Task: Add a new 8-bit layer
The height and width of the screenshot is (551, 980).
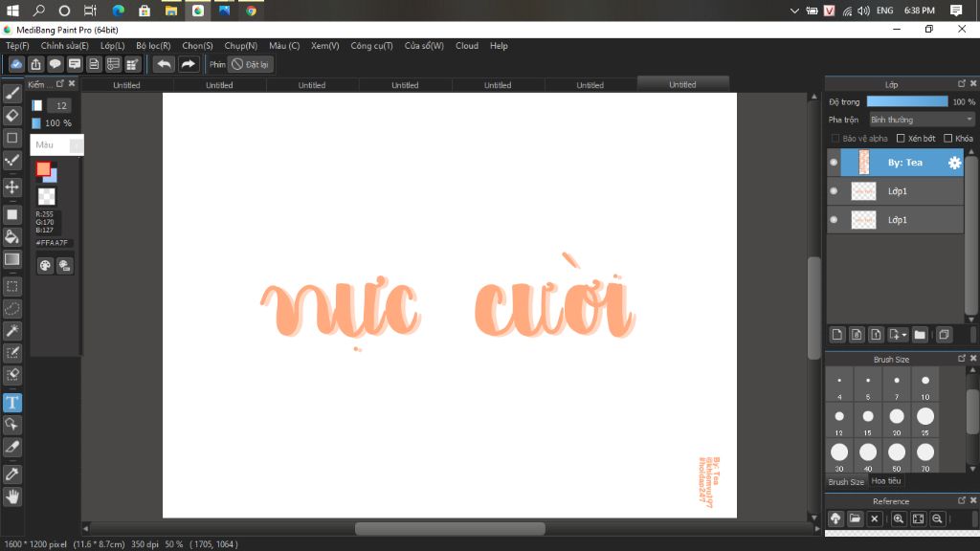Action: pyautogui.click(x=857, y=335)
